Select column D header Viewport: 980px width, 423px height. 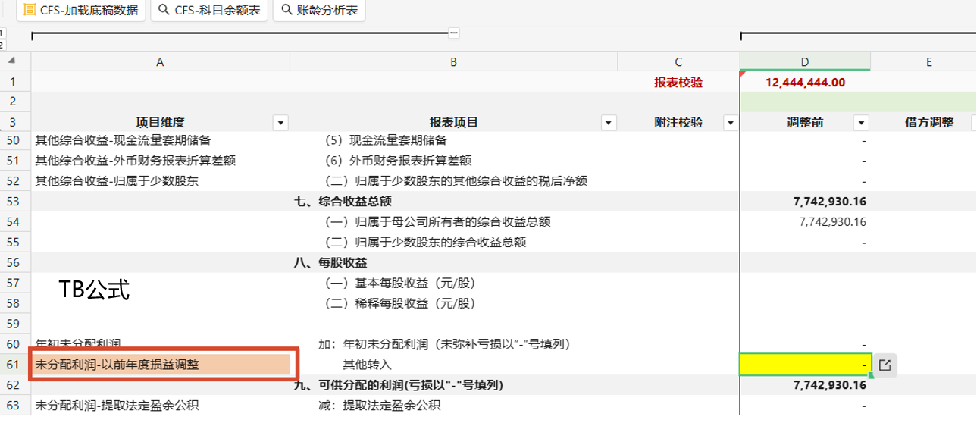pos(805,62)
